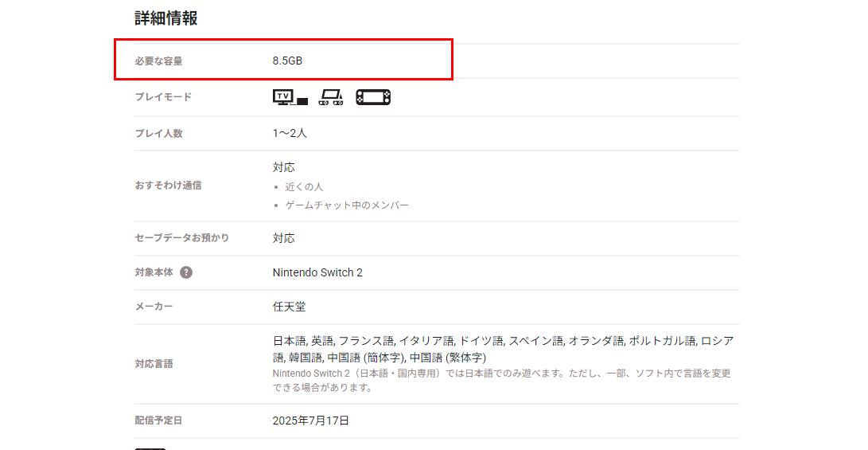Click the おすそわけ通信 label

coord(168,186)
